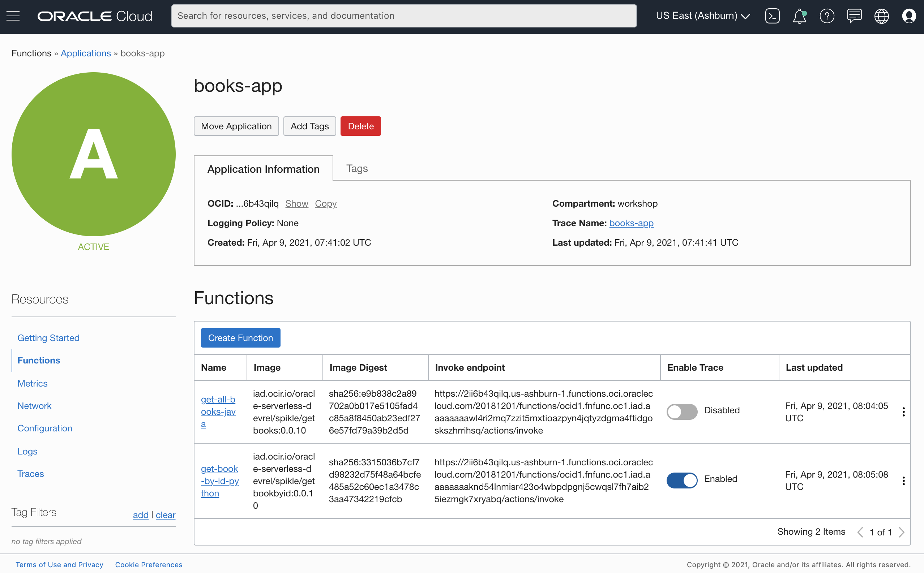Disable trace for get-book-by-id-python function

682,480
